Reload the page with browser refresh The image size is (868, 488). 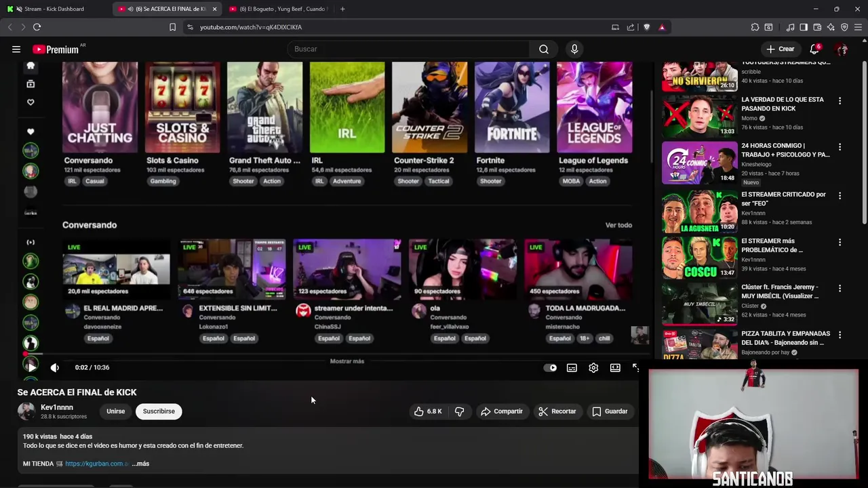[37, 27]
